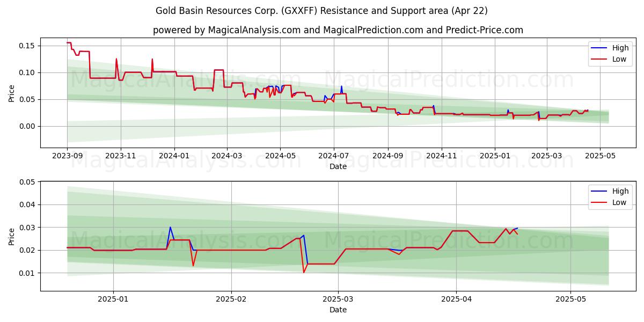
Task: Select the 2025-02 date tick label
Action: tap(231, 299)
